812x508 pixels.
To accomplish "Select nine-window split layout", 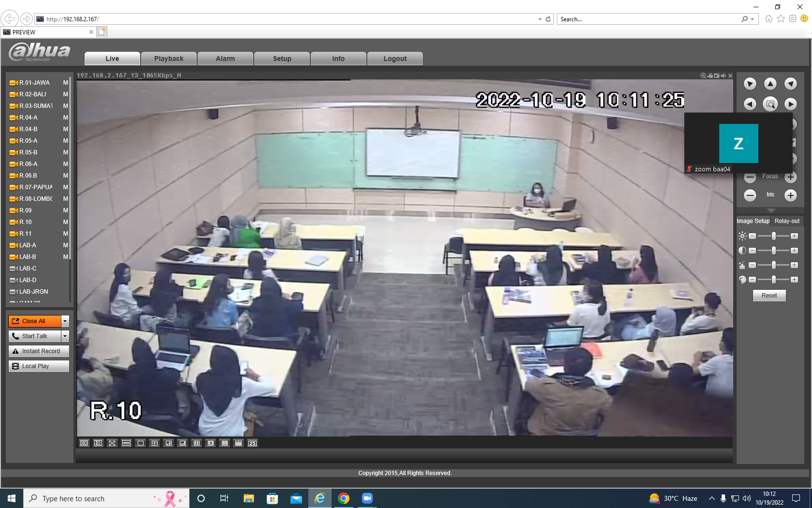I will tap(196, 443).
